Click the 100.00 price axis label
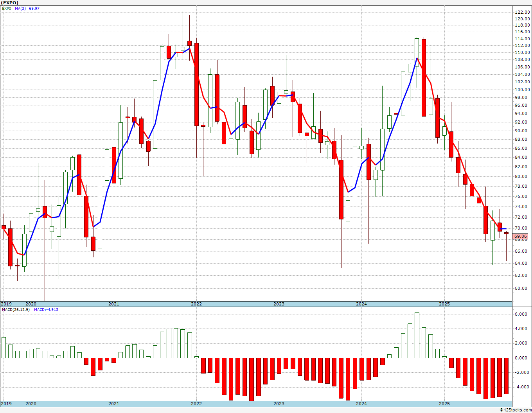Image resolution: width=532 pixels, height=413 pixels. tap(522, 90)
